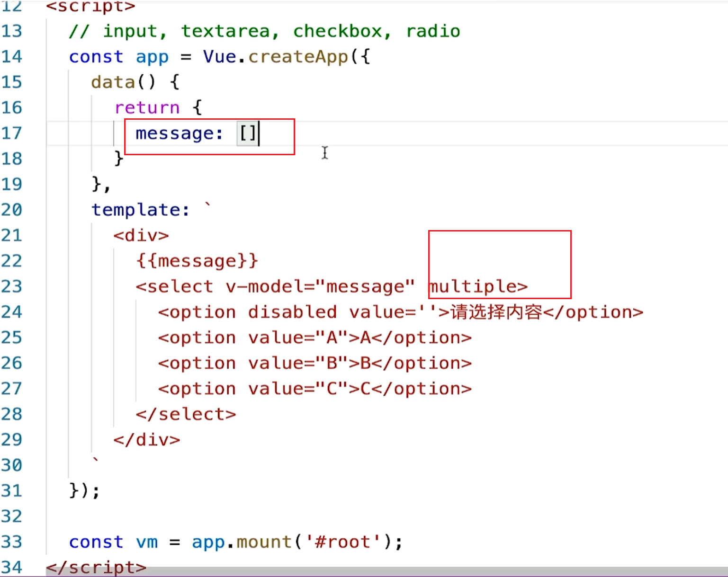Click line number 28 in the gutter
The image size is (728, 577).
pyautogui.click(x=11, y=415)
